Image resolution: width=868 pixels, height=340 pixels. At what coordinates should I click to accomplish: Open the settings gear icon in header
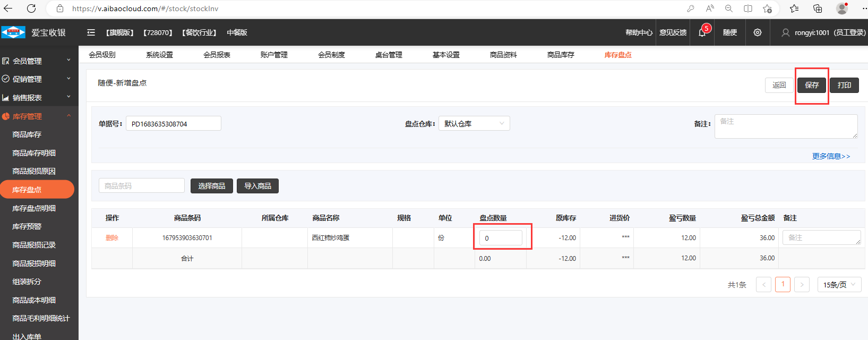758,32
